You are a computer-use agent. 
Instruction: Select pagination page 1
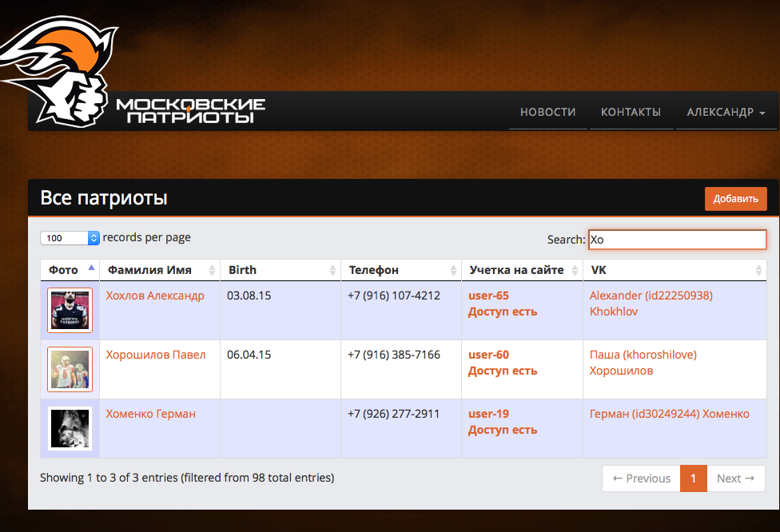[694, 478]
